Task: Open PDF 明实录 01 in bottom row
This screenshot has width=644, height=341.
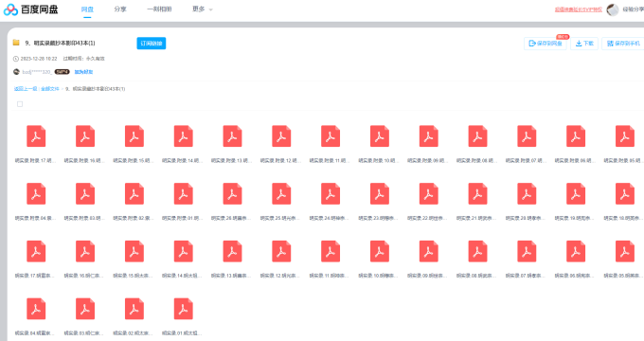Action: 183,309
